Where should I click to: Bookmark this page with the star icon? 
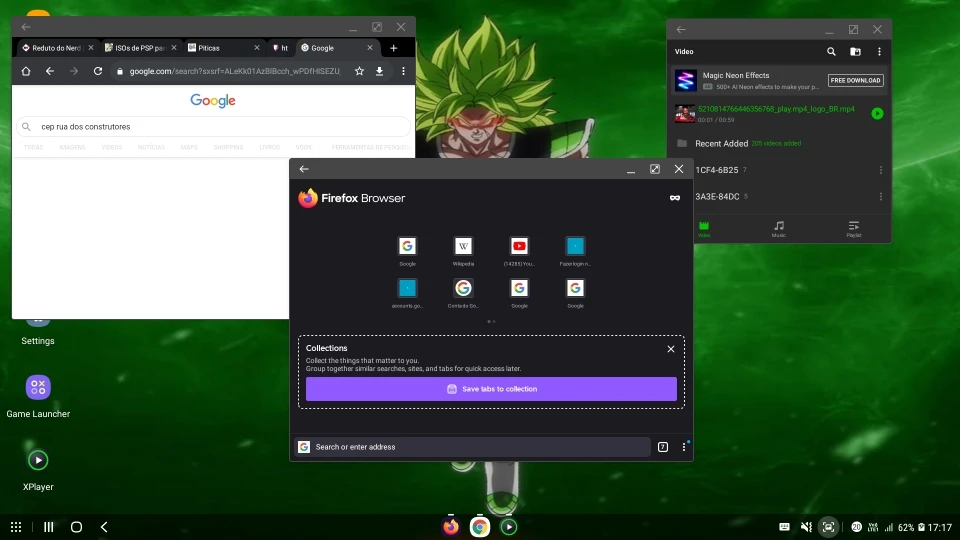[359, 72]
